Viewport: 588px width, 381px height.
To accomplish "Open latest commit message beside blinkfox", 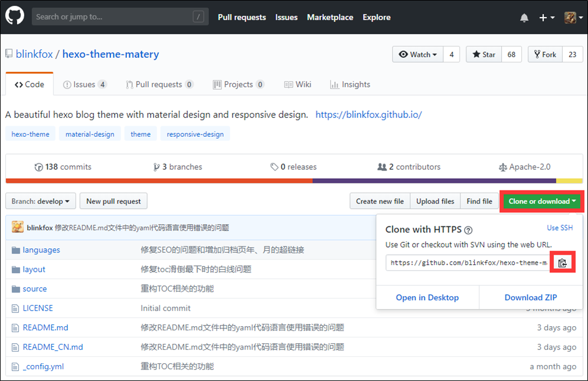I will point(142,228).
